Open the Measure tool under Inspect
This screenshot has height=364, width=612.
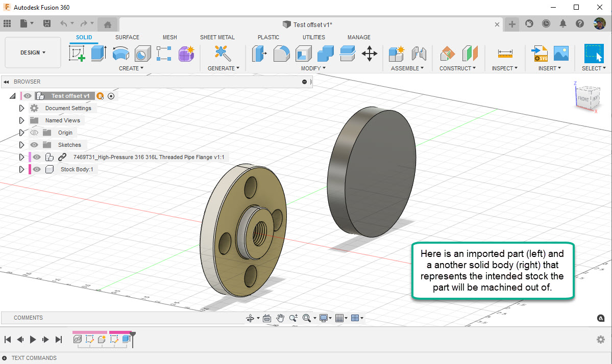point(504,53)
